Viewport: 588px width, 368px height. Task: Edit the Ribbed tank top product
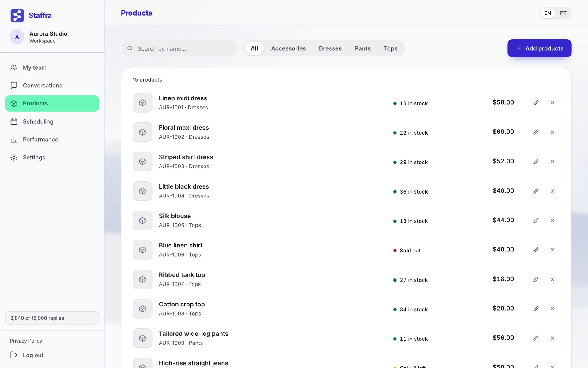(x=536, y=279)
